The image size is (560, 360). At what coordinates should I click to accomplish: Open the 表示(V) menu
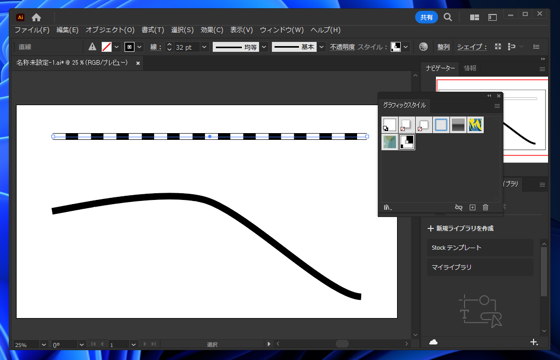click(x=241, y=30)
